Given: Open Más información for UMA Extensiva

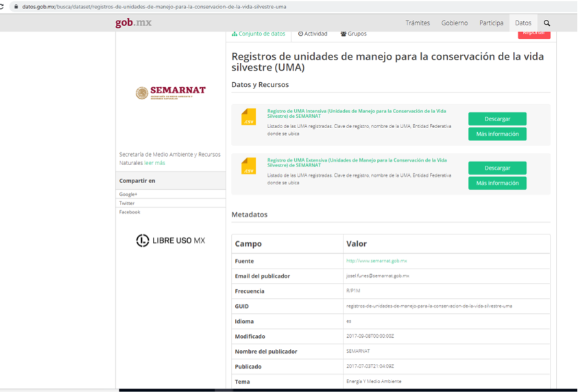Looking at the screenshot, I should [497, 183].
